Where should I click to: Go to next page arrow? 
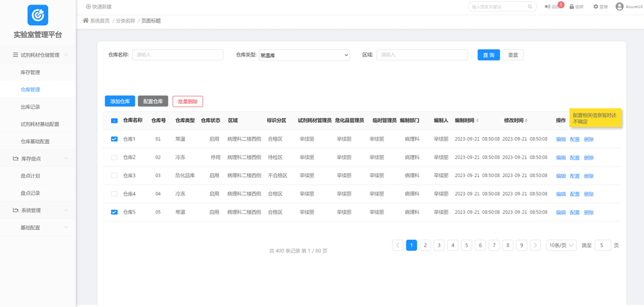pyautogui.click(x=535, y=245)
